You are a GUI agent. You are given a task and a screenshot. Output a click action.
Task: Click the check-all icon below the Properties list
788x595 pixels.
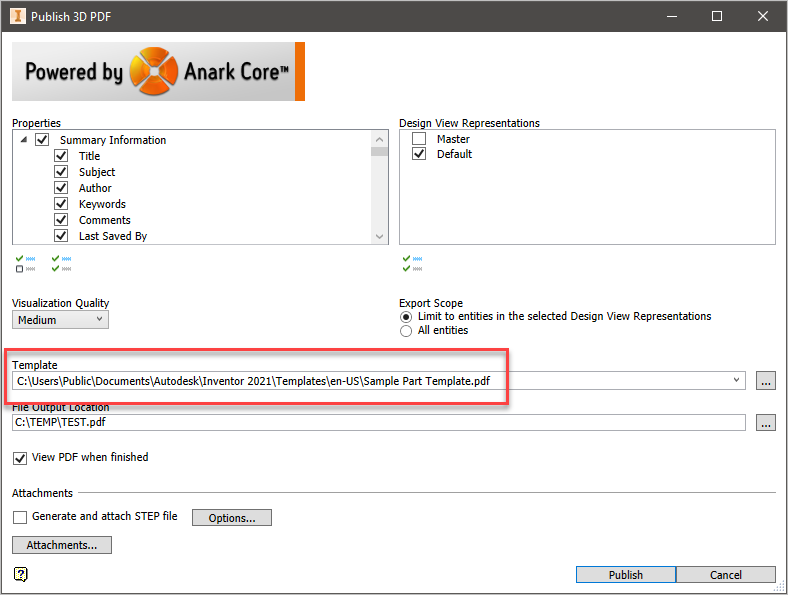61,264
